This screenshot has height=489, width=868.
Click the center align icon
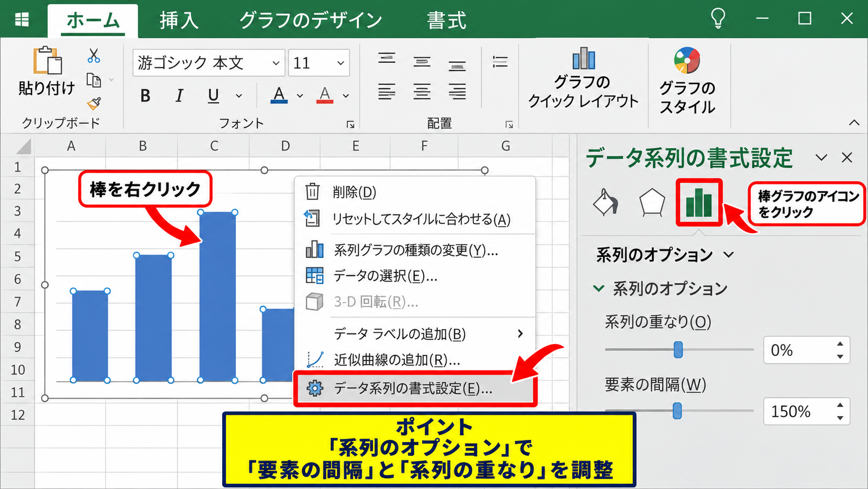[x=422, y=92]
